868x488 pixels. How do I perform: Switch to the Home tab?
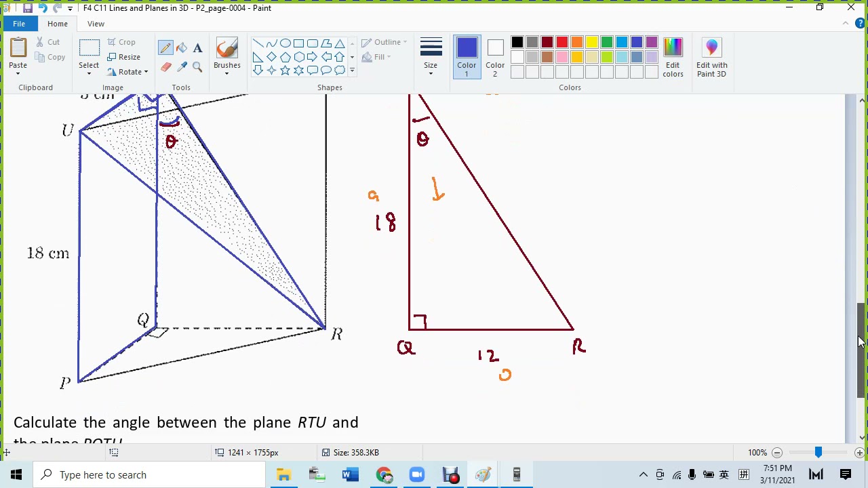click(x=58, y=24)
